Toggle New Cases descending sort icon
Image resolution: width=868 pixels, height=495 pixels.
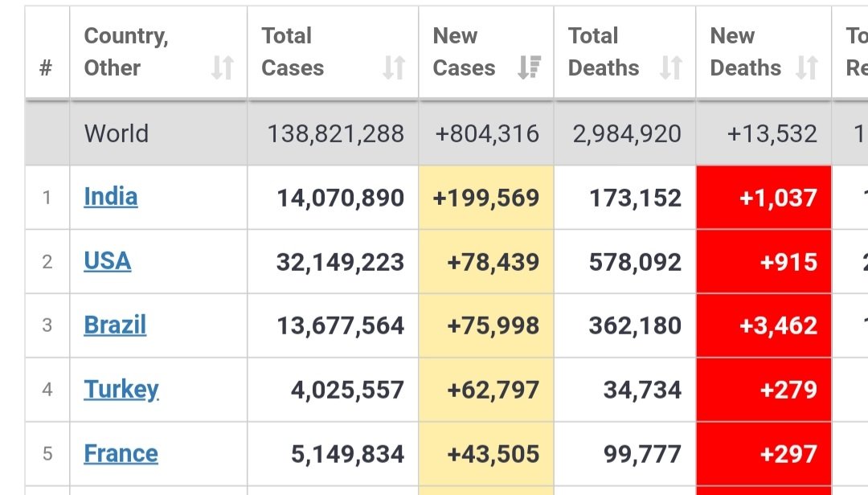(529, 67)
